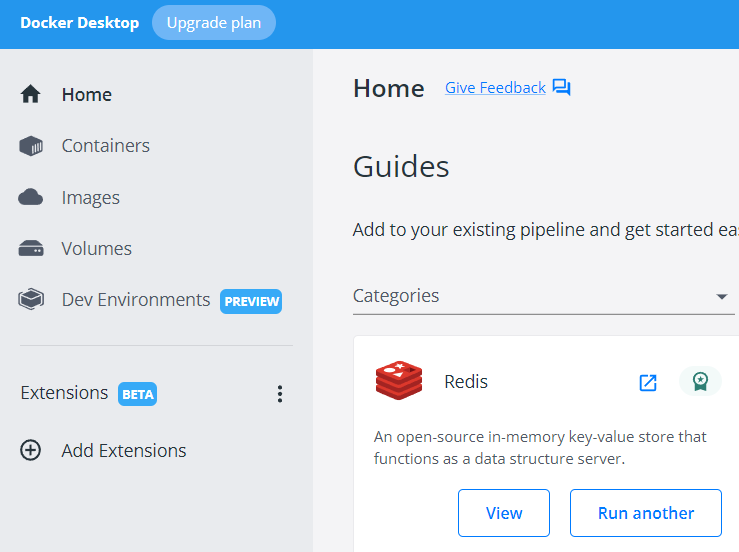The image size is (739, 552).
Task: Click the Images cloud icon
Action: (x=31, y=198)
